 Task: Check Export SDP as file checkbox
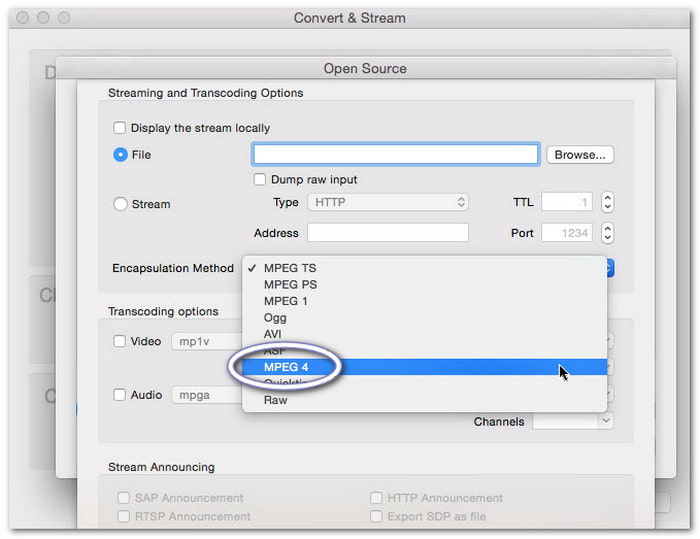376,517
